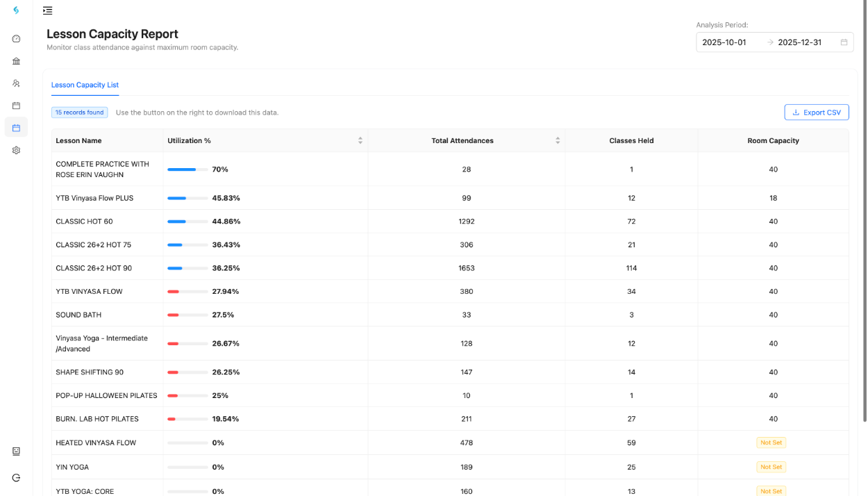Open the settings gear icon in sidebar
The width and height of the screenshot is (868, 496).
pyautogui.click(x=16, y=150)
